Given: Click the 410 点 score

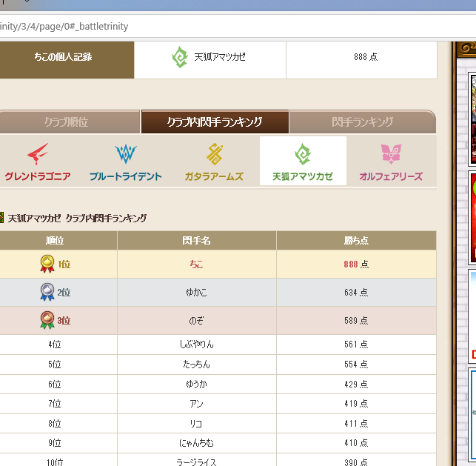Looking at the screenshot, I should (356, 443).
